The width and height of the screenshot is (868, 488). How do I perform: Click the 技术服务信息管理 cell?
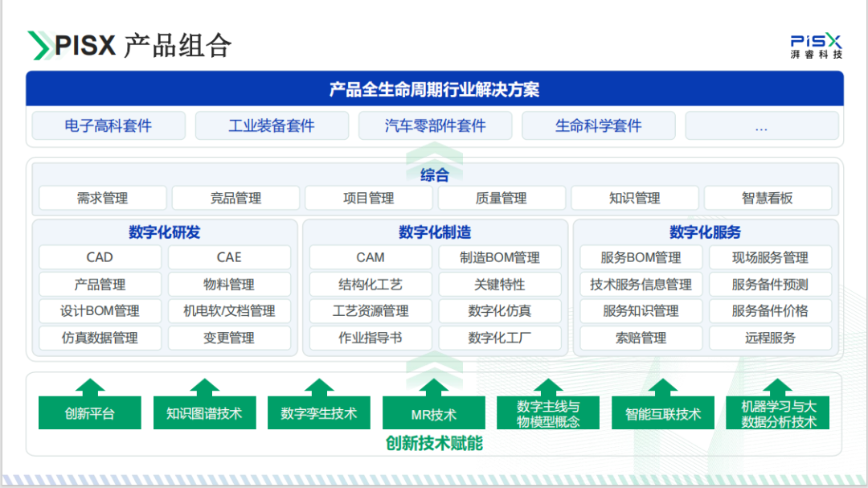click(x=641, y=284)
